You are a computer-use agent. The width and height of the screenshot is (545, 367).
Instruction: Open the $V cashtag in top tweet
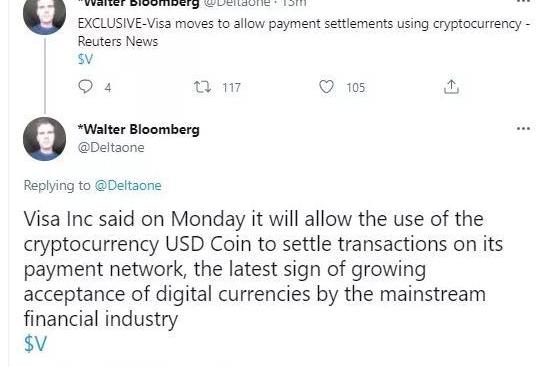86,59
